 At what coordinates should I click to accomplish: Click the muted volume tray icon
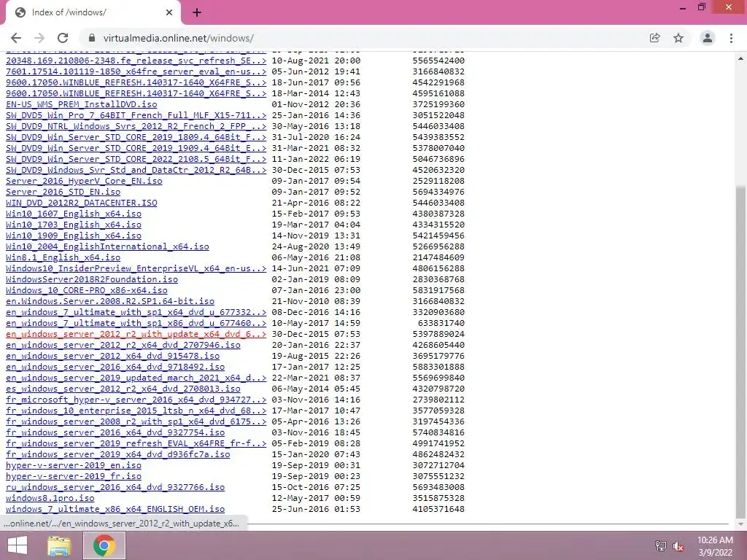tap(678, 546)
